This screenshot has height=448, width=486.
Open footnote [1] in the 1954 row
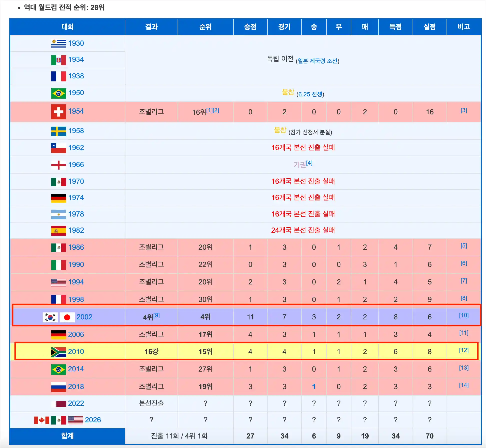(x=209, y=110)
